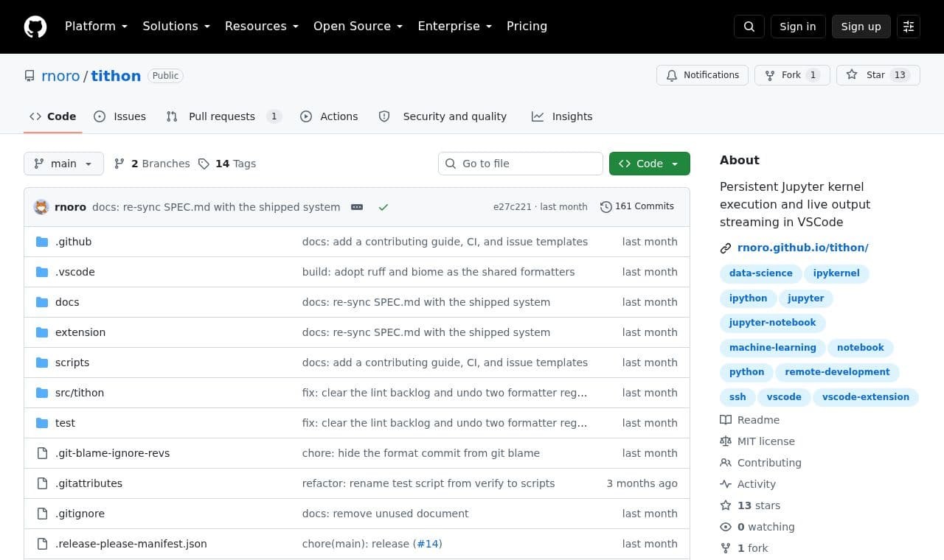Go to the Actions tab
Image resolution: width=944 pixels, height=560 pixels.
[x=329, y=116]
